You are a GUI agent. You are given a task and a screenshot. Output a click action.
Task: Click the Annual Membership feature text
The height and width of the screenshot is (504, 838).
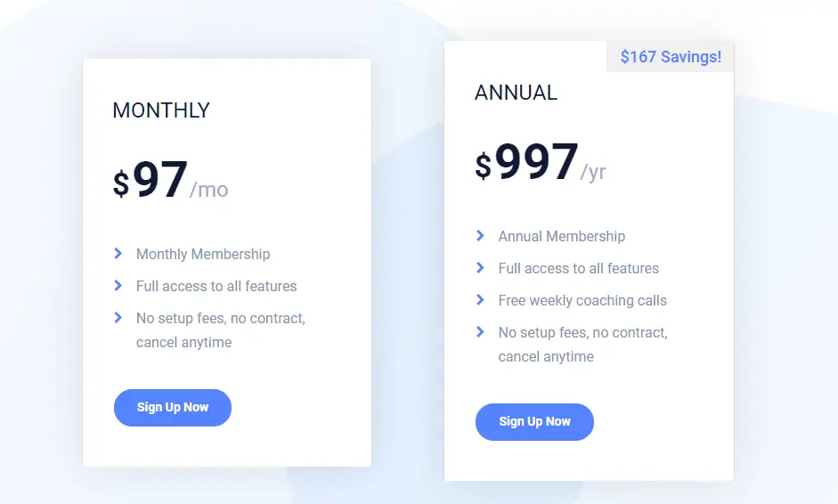562,236
